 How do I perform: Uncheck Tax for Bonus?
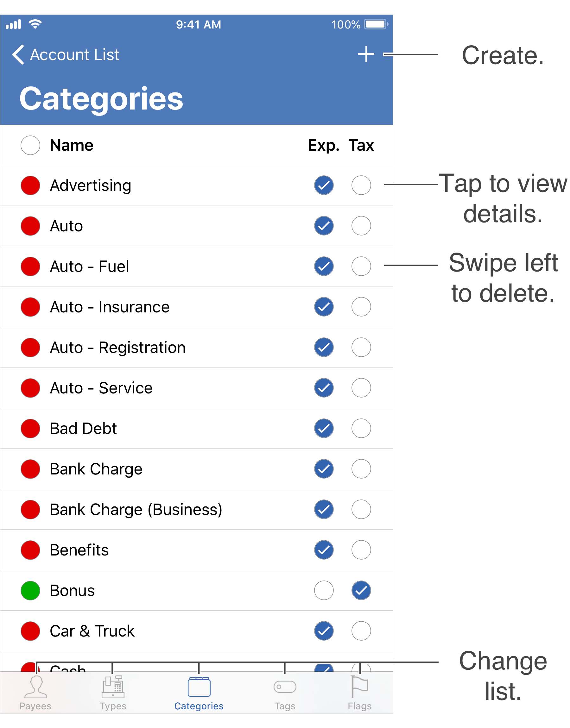click(361, 590)
